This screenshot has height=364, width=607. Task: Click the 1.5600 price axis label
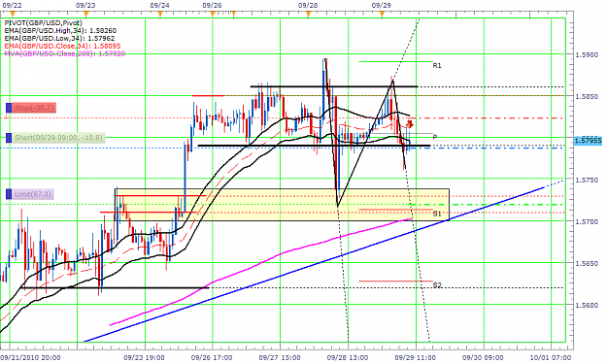587,305
